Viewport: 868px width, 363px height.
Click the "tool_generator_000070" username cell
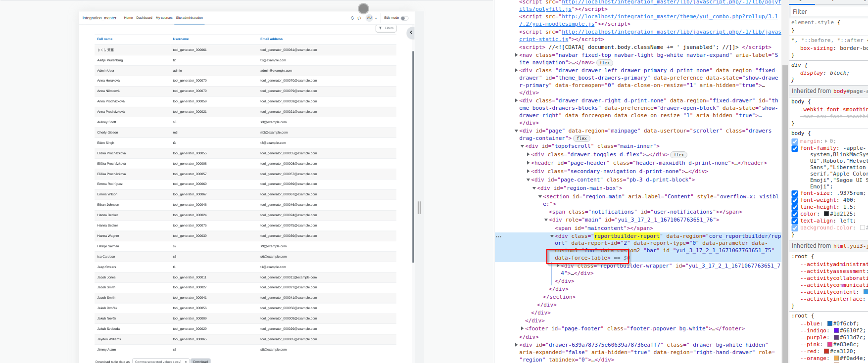pyautogui.click(x=190, y=81)
